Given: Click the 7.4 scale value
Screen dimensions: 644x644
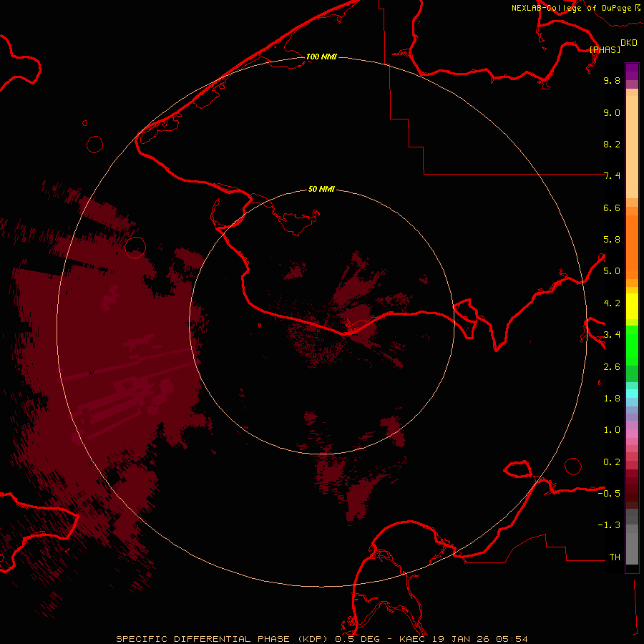Looking at the screenshot, I should pos(612,176).
